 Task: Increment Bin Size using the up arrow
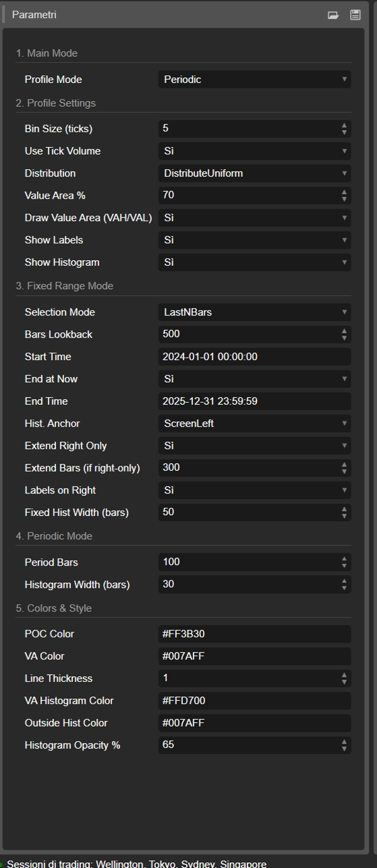[344, 125]
